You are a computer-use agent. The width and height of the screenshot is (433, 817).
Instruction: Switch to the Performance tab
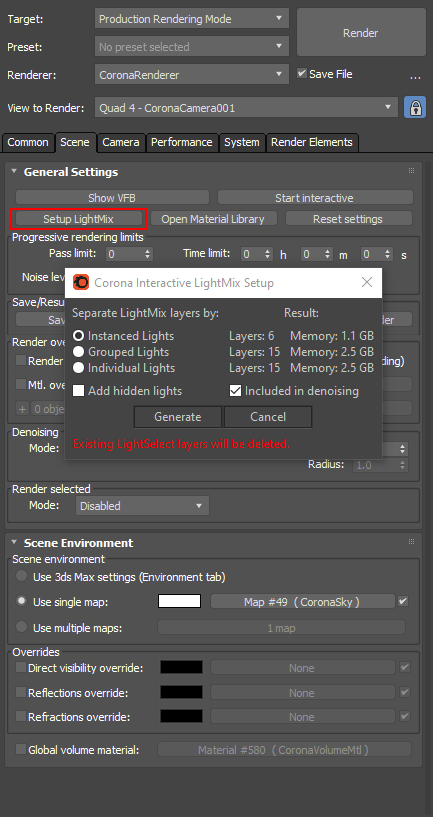click(181, 142)
